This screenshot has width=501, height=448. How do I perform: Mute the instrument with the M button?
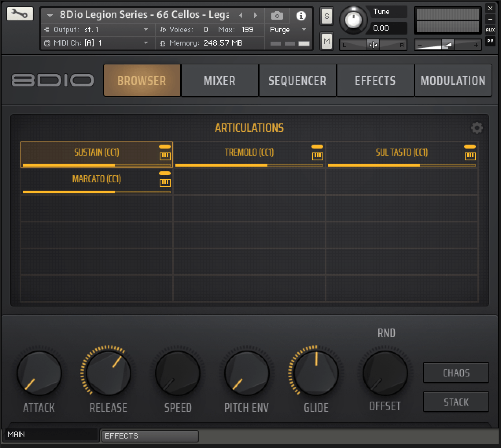(x=326, y=41)
